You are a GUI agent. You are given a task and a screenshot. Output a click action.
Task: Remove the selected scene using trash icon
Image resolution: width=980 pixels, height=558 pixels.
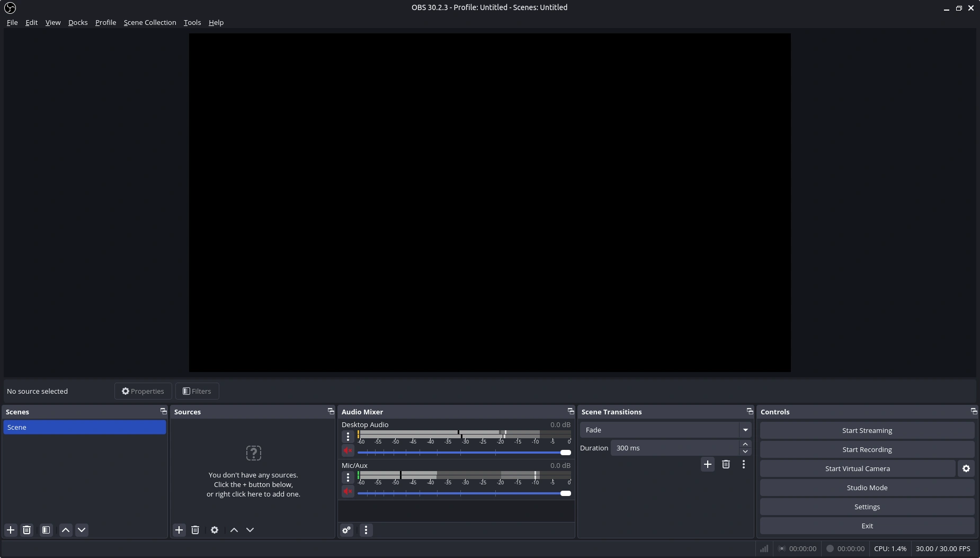coord(27,530)
